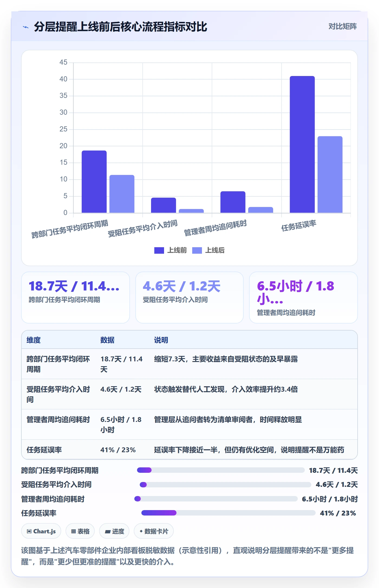Click x-axis label 受阻任务平均介入时间 in chart
Screen dimensions: 379x588
click(142, 229)
